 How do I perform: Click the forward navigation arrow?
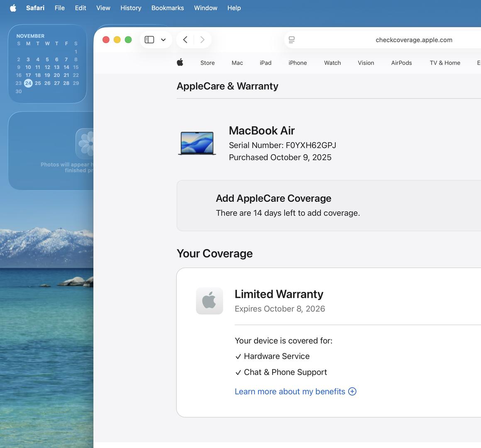coord(202,40)
